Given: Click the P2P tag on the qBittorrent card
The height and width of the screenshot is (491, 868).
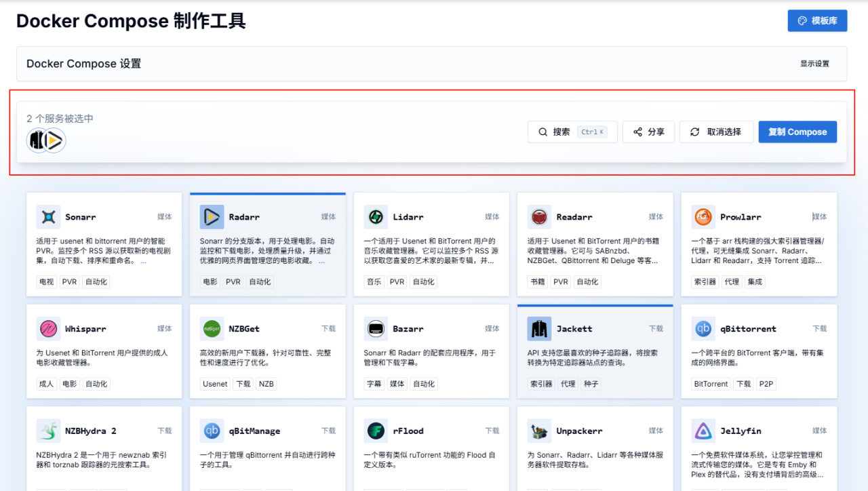Looking at the screenshot, I should tap(766, 384).
